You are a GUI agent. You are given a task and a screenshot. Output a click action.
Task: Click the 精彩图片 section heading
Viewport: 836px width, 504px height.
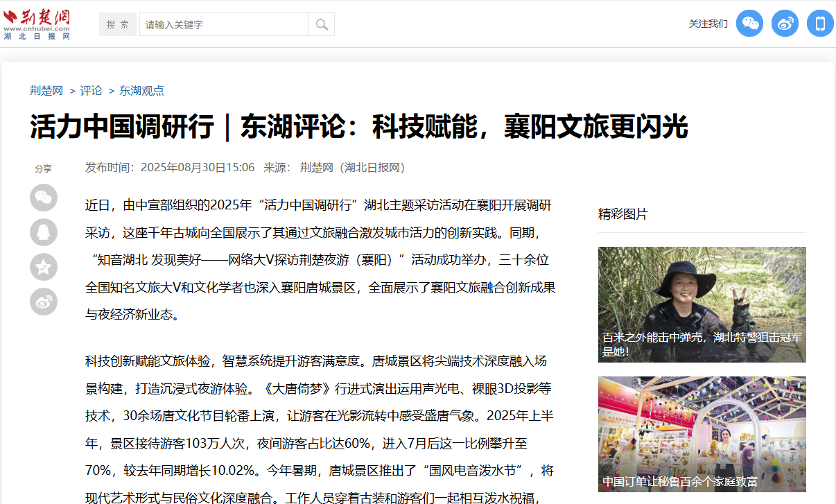pyautogui.click(x=622, y=214)
